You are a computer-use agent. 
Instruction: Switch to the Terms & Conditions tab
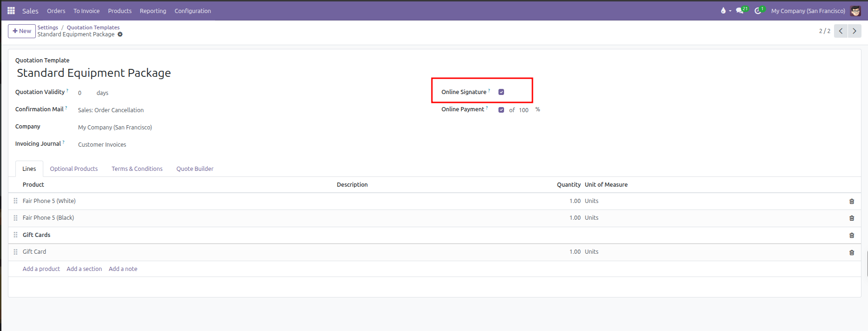point(137,169)
